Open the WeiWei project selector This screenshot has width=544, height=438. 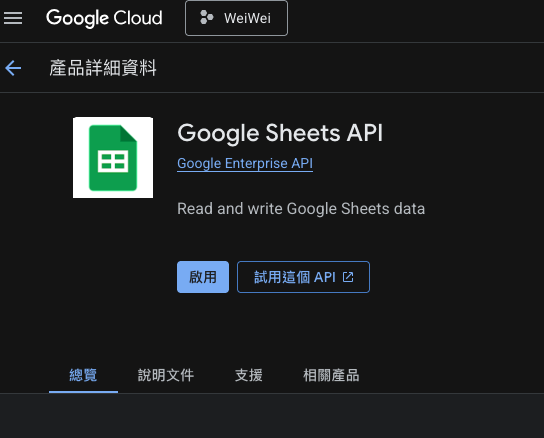(x=236, y=18)
